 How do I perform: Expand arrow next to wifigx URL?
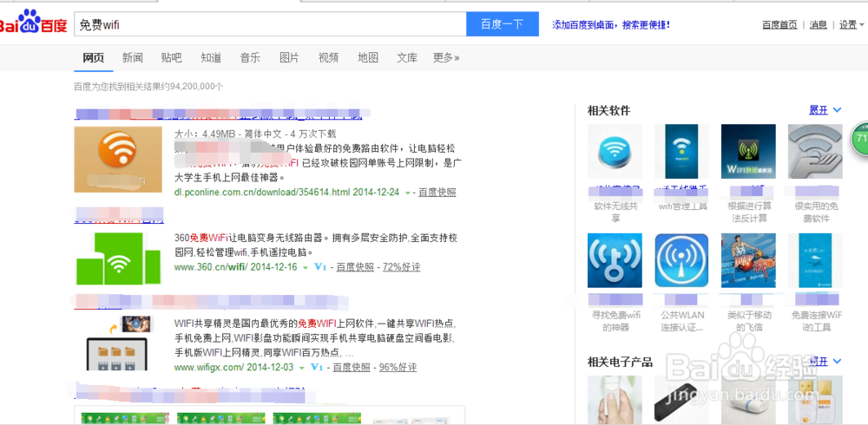(302, 368)
